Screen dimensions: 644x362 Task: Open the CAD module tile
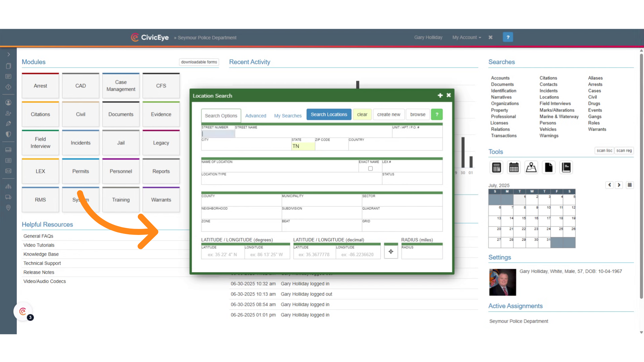(80, 86)
